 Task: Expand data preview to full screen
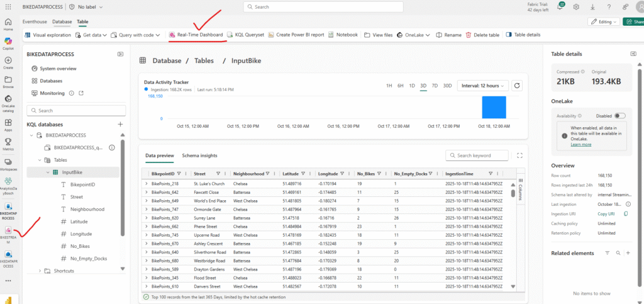tap(519, 155)
